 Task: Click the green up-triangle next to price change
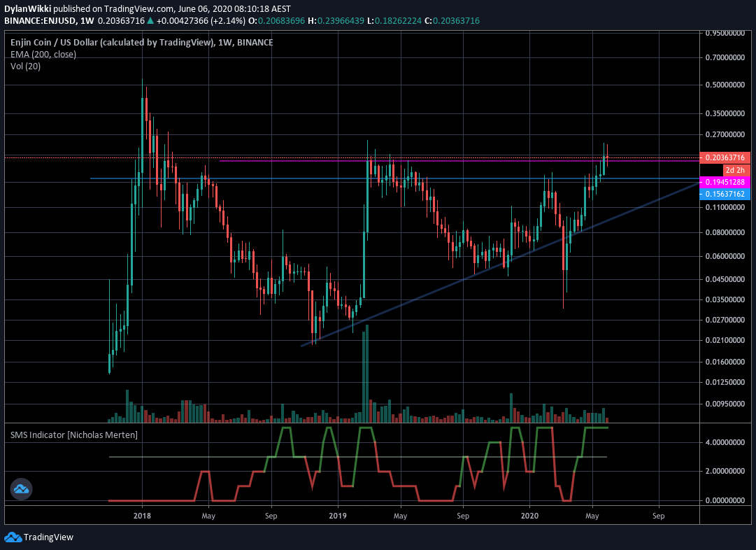click(150, 20)
